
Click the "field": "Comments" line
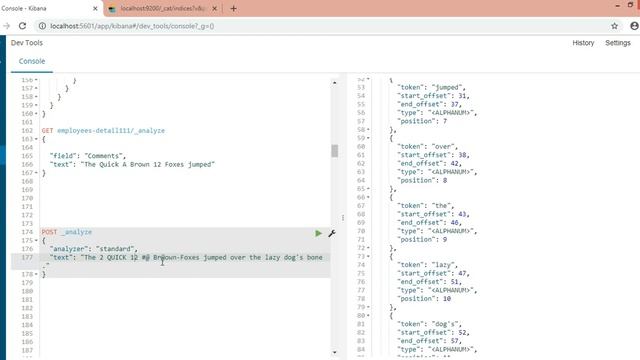(88, 156)
